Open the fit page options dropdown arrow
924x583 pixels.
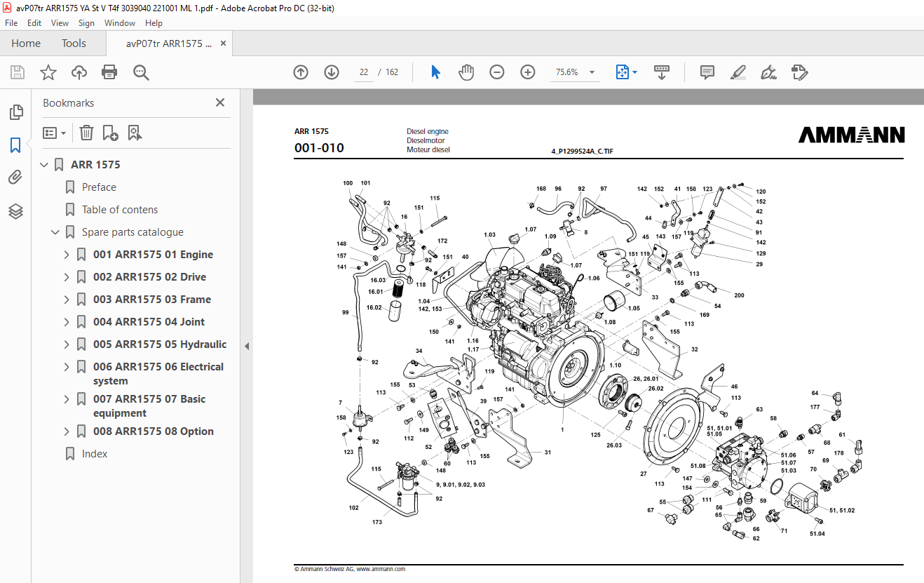pyautogui.click(x=635, y=72)
